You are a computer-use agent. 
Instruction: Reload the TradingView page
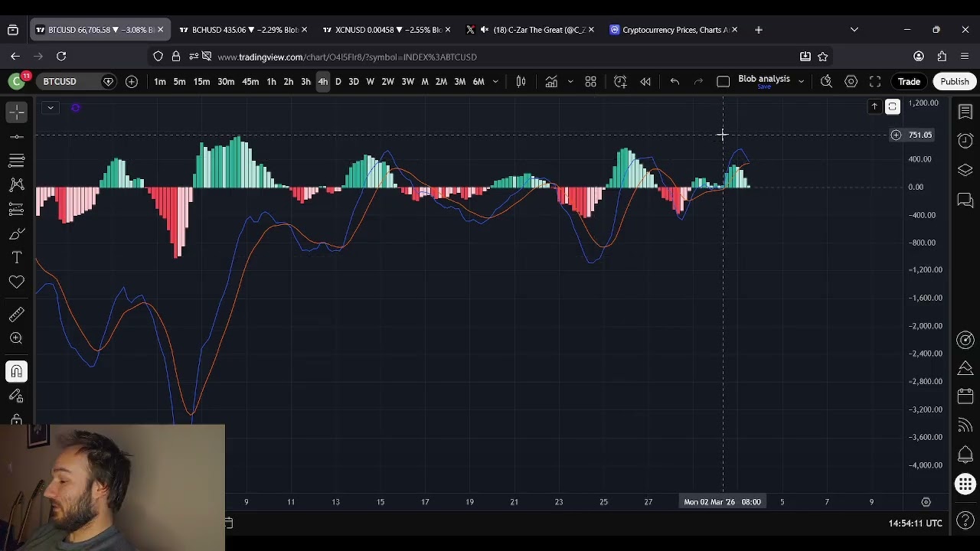pos(61,56)
